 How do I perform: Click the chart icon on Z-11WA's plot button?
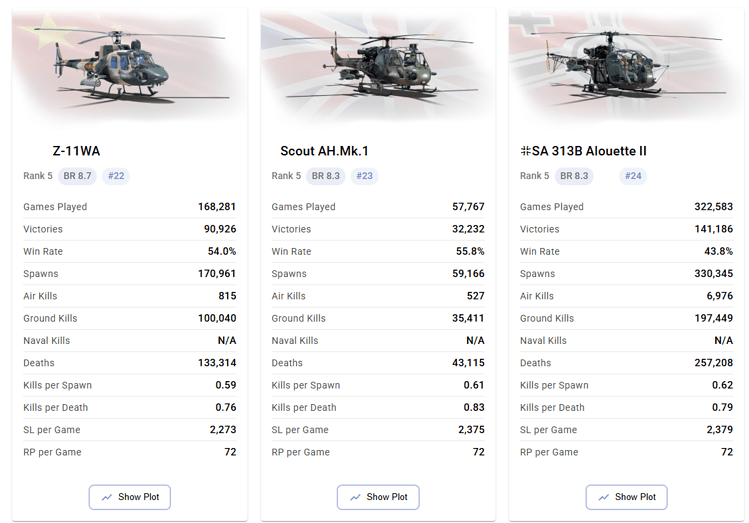pyautogui.click(x=106, y=497)
